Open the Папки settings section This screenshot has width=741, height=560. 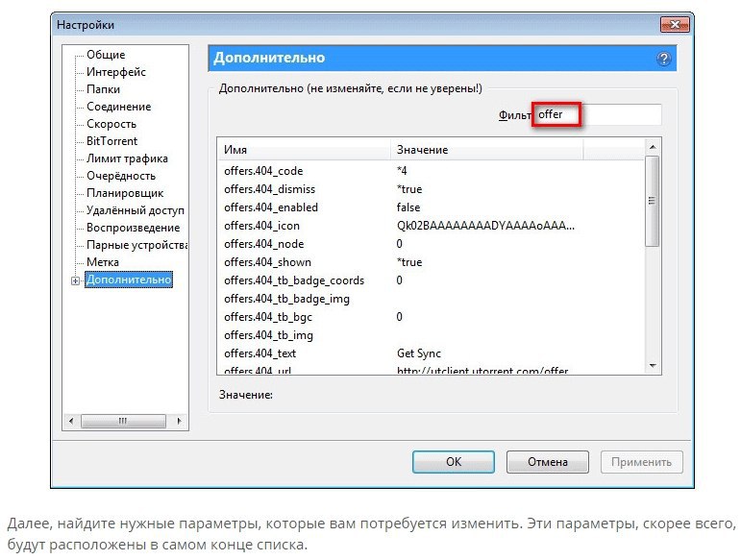click(103, 89)
